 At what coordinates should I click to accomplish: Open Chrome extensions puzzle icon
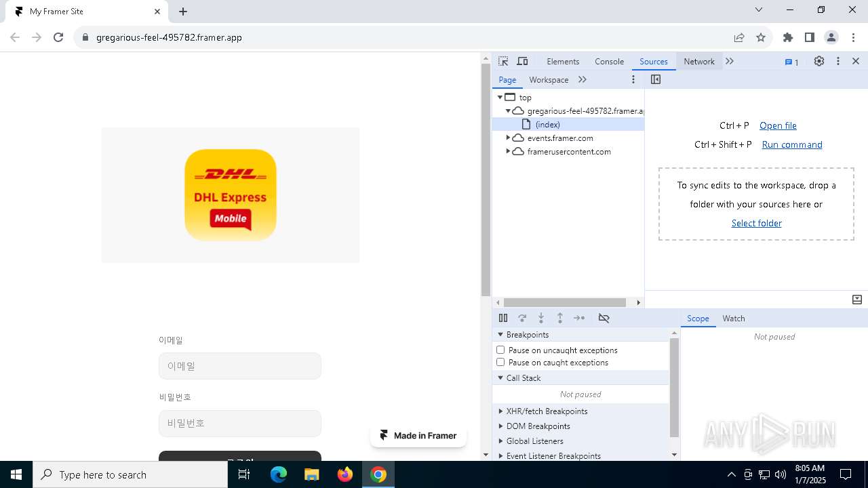pos(788,37)
